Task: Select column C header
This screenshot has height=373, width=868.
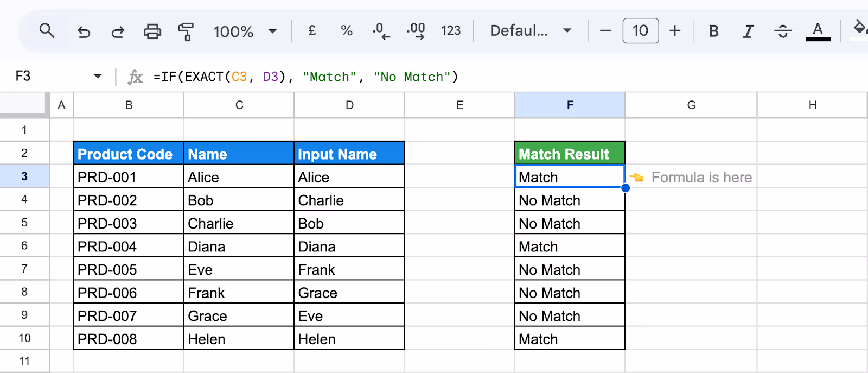Action: (239, 105)
